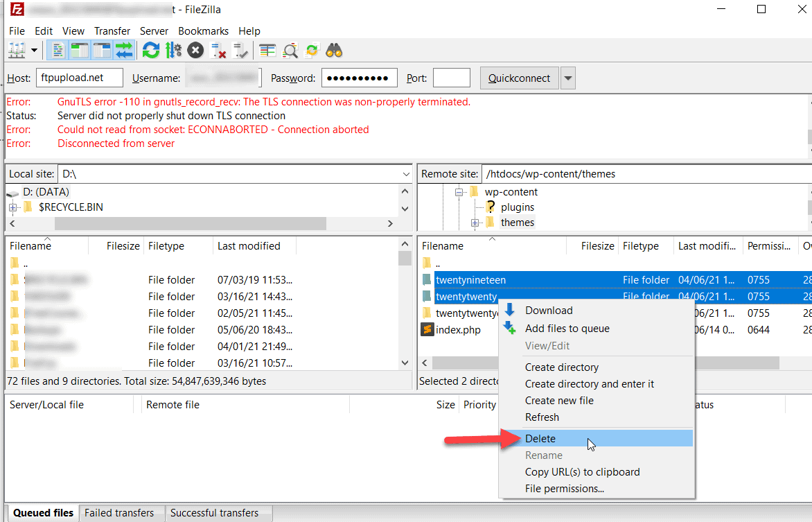The width and height of the screenshot is (812, 522).
Task: Choose Refresh in the context menu
Action: (x=597, y=417)
